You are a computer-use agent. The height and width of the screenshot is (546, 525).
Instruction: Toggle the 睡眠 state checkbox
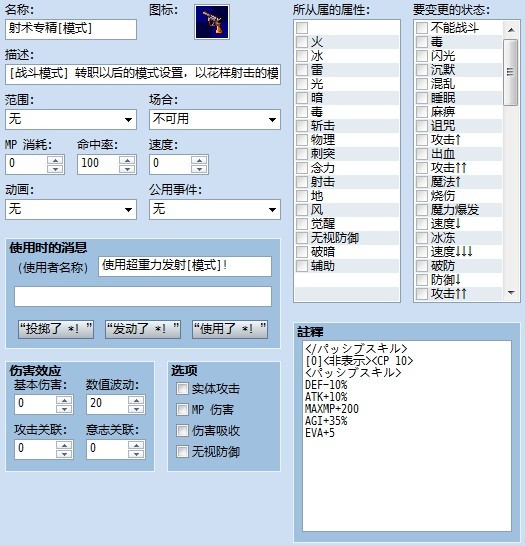422,98
